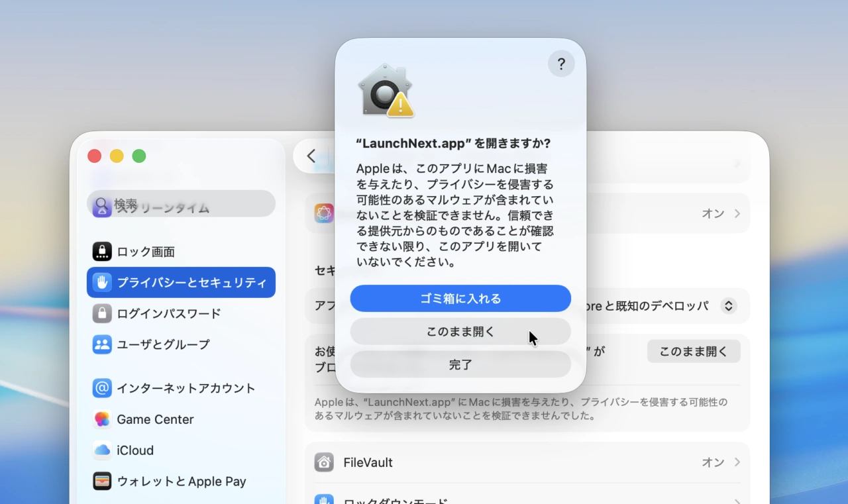The height and width of the screenshot is (504, 848).
Task: Select the Game Center icon
Action: (102, 419)
